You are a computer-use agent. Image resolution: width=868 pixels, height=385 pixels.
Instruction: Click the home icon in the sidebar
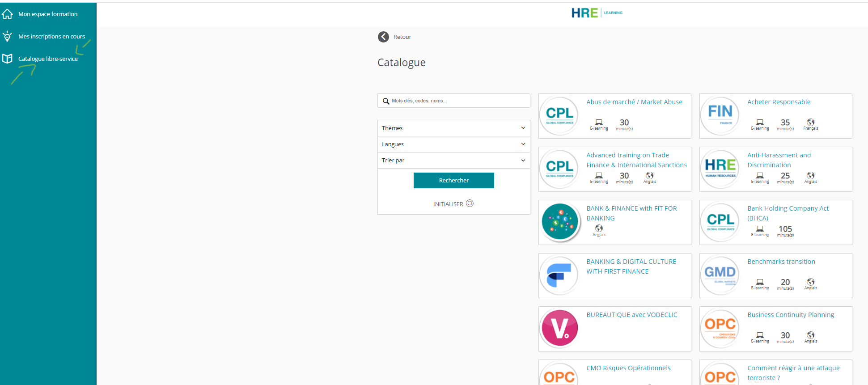coord(7,14)
